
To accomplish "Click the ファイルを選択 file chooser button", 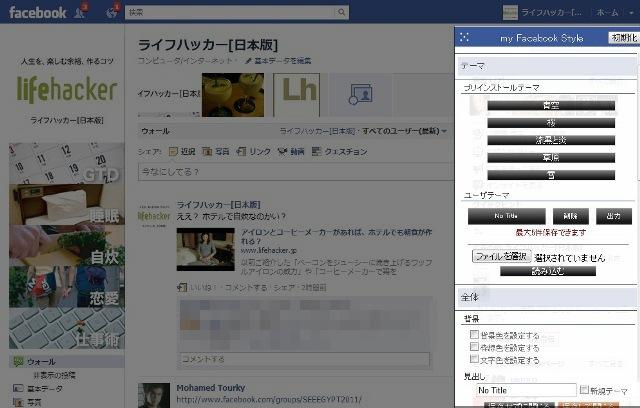I will coord(502,256).
